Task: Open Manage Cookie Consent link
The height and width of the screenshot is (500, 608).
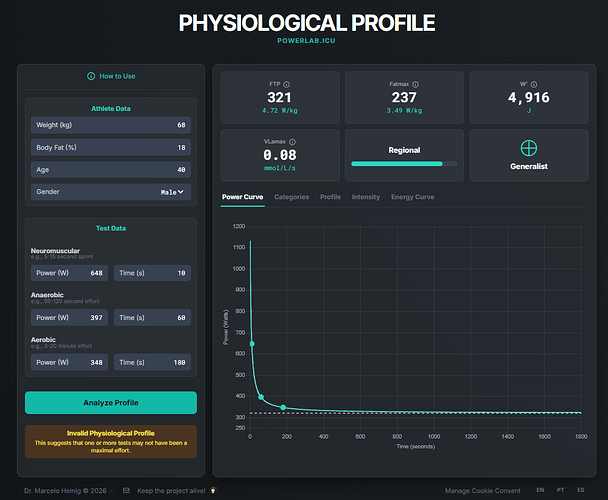Action: [482, 491]
